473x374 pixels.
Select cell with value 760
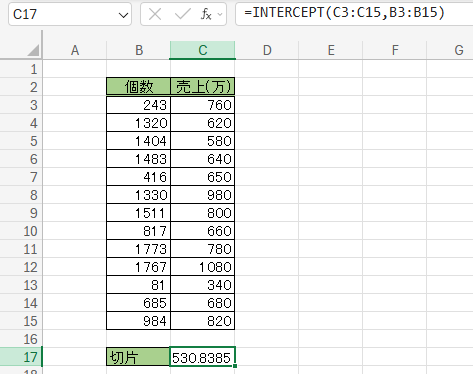(203, 105)
